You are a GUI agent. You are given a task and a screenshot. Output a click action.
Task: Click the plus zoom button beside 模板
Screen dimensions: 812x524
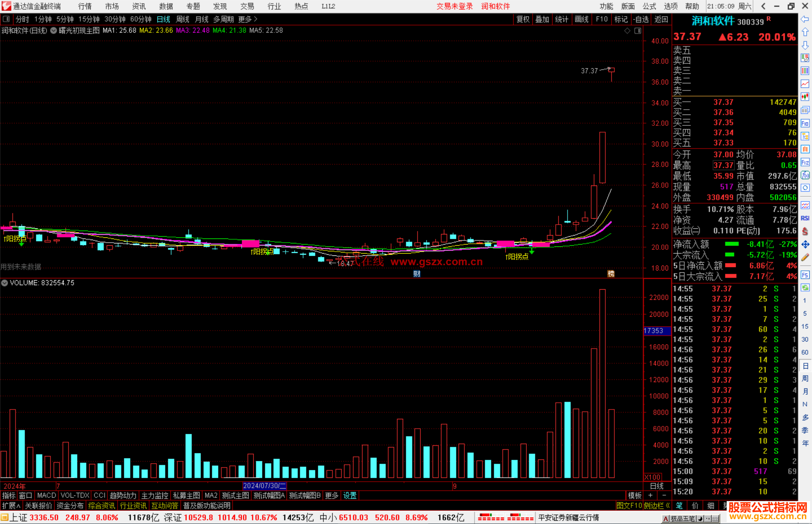650,495
